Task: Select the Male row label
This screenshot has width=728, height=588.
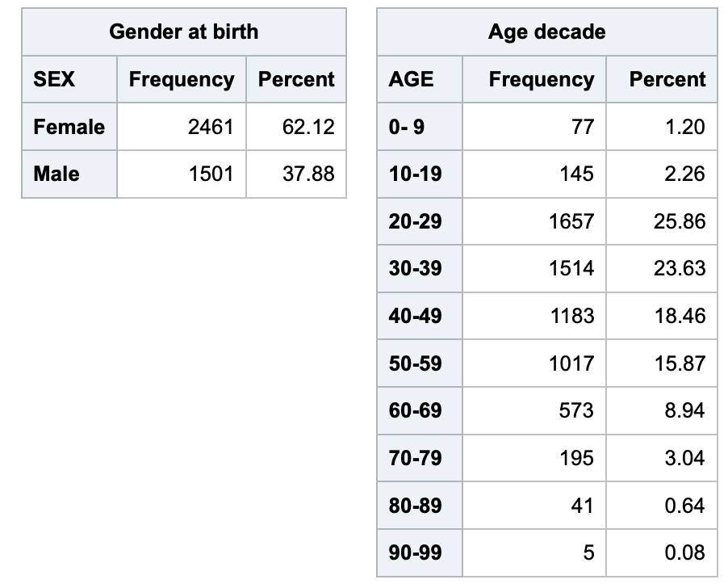Action: (56, 174)
